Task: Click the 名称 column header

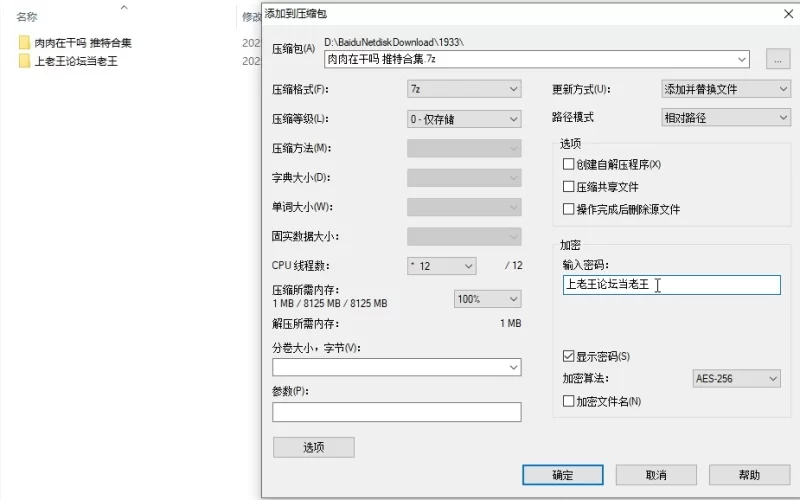Action: pos(28,17)
